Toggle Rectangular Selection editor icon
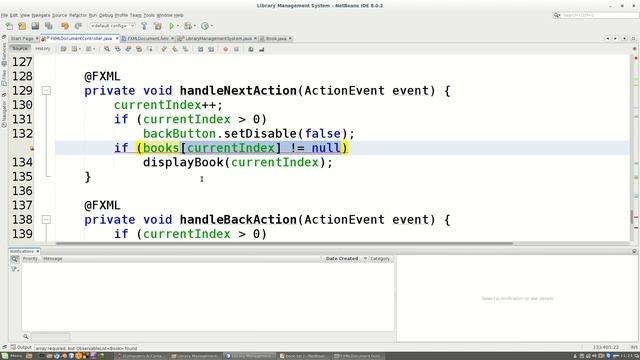Screen dimensions: 640x360 [x=149, y=49]
